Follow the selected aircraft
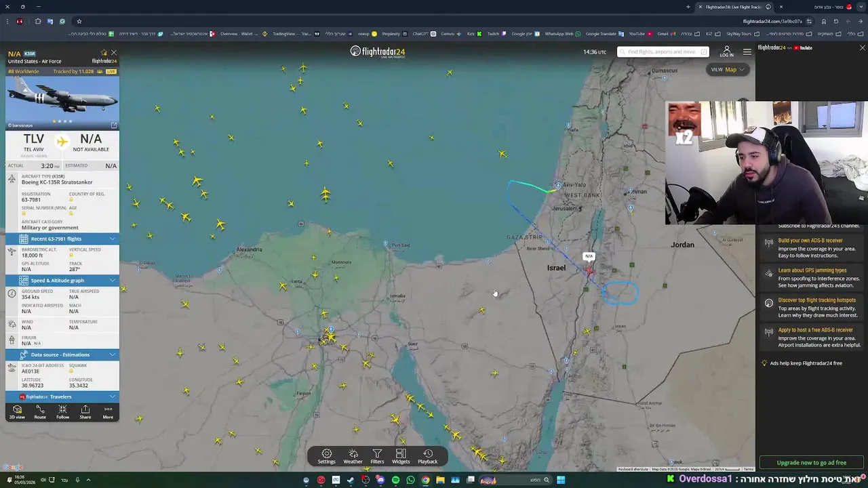Screen dimensions: 868x488 pos(62,412)
